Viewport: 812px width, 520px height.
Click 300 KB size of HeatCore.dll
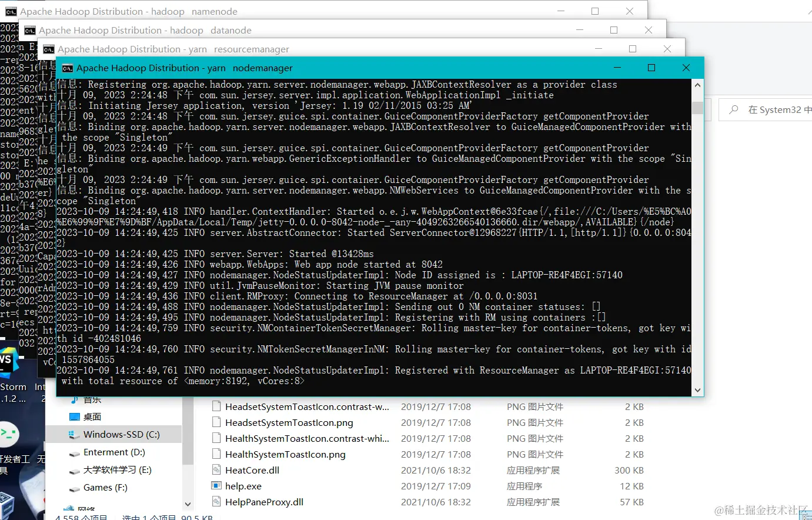click(x=629, y=470)
